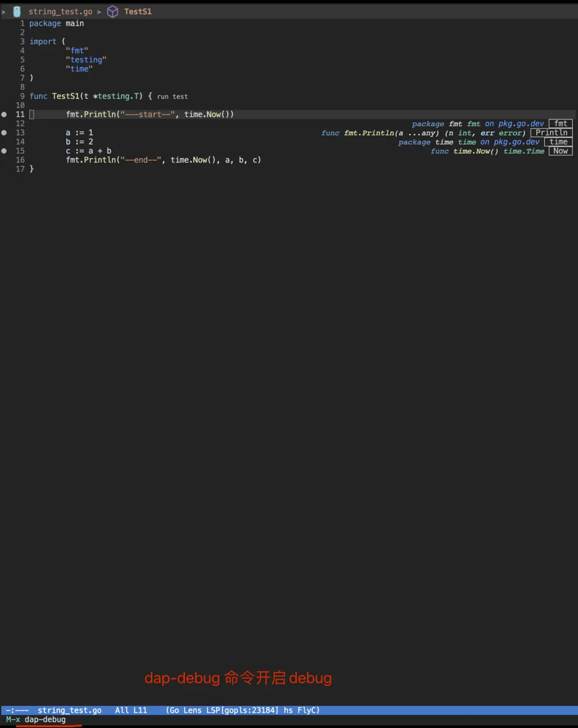
Task: Toggle the breakpoint dot on line 11
Action: (x=4, y=114)
